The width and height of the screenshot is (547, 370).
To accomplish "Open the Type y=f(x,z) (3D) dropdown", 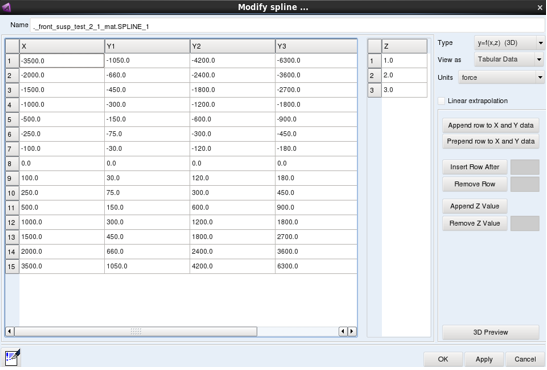I will 509,43.
